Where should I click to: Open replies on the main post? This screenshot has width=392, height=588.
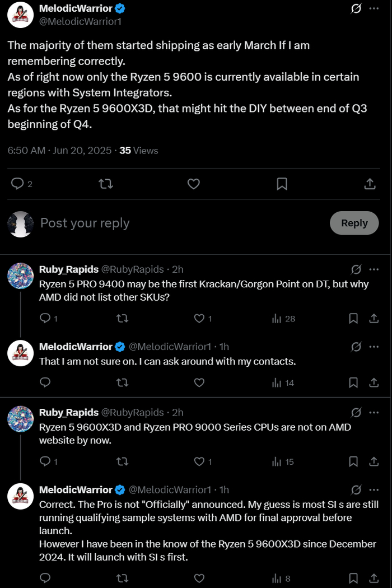point(18,184)
